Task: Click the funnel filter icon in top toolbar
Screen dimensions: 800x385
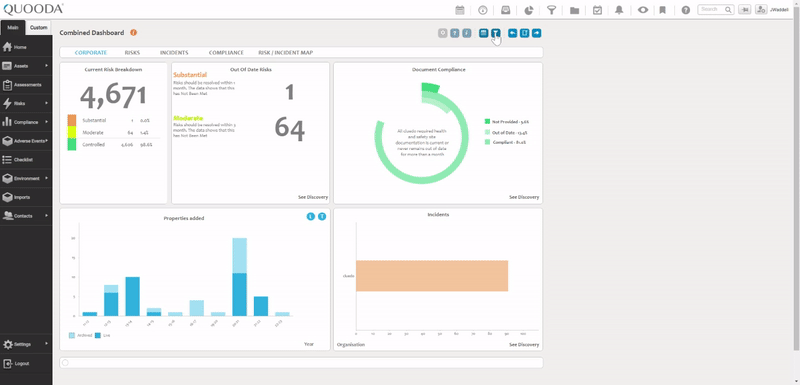Action: 552,10
